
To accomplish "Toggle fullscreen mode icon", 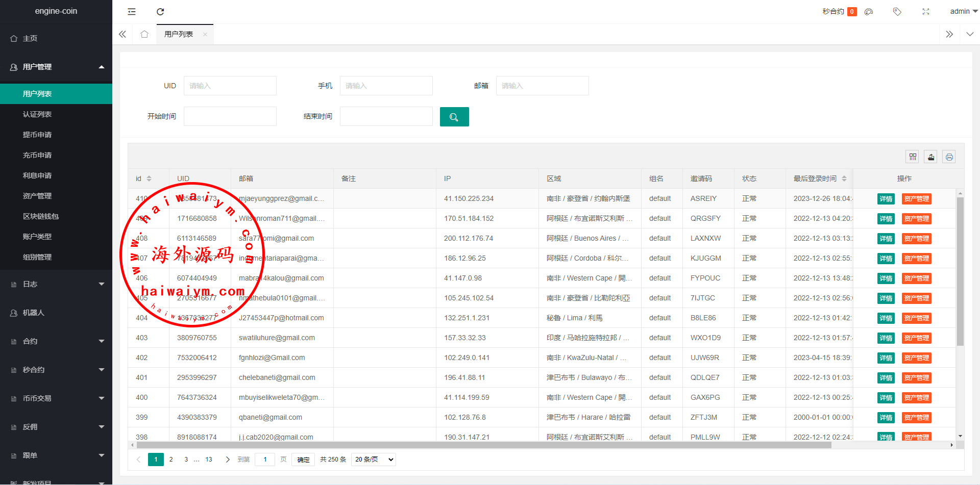I will tap(926, 12).
